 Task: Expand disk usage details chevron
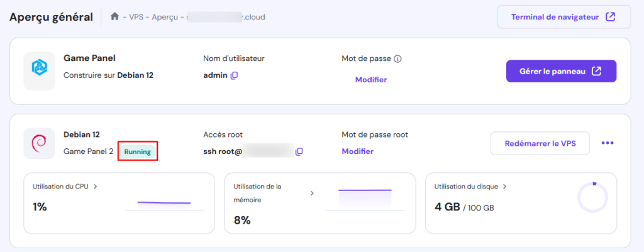point(504,187)
